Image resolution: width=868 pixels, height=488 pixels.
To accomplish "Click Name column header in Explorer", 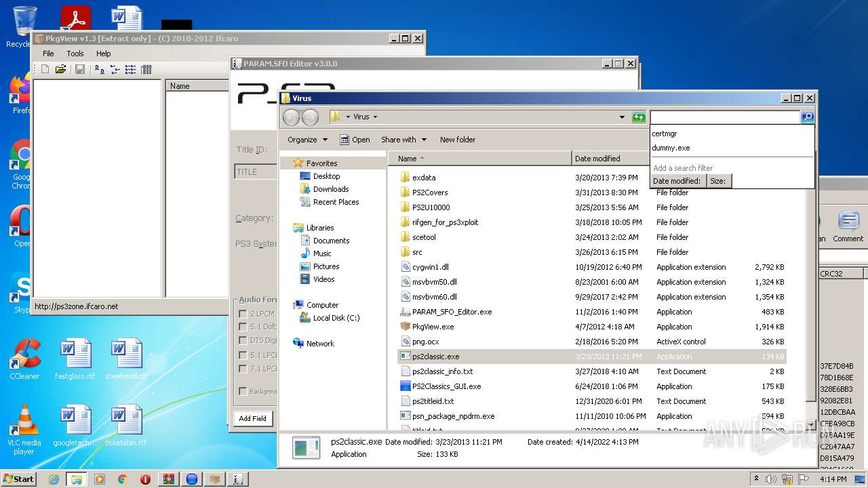I will pos(480,159).
